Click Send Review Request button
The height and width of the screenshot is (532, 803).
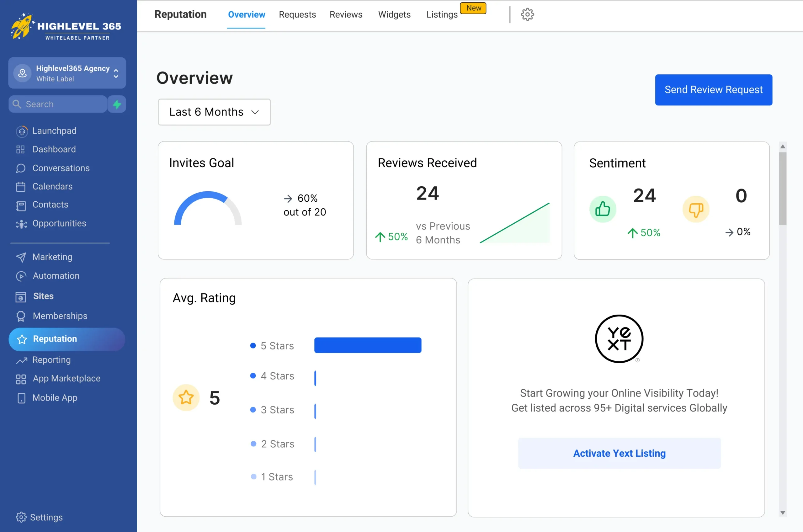[x=713, y=90]
